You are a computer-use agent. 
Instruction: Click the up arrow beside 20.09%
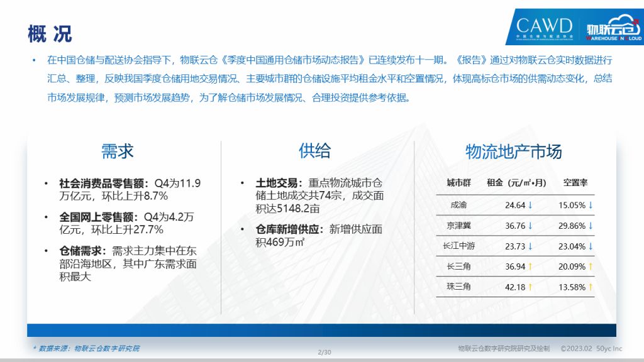pyautogui.click(x=591, y=266)
